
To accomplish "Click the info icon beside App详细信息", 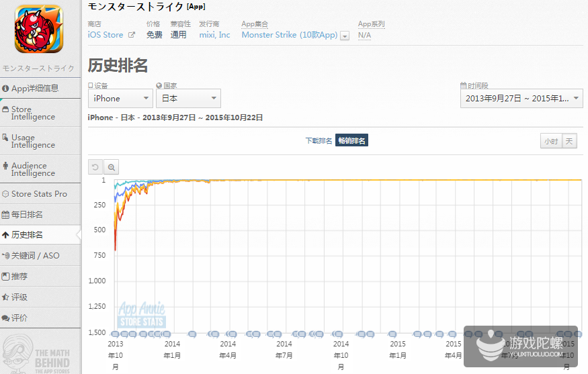I will click(x=5, y=89).
